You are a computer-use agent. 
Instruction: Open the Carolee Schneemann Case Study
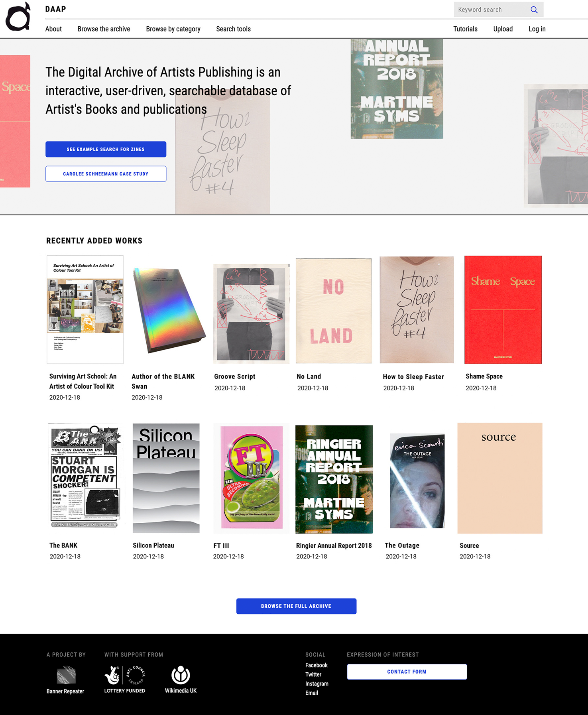106,174
